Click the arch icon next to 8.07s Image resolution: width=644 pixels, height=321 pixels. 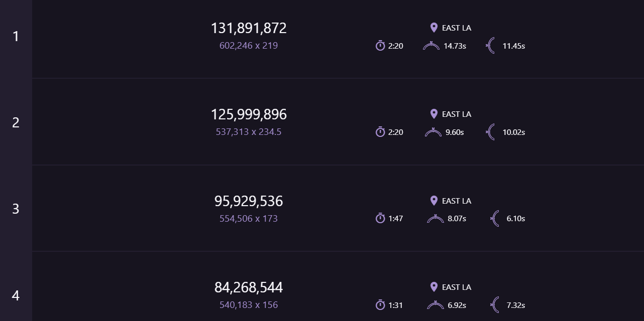pos(435,219)
